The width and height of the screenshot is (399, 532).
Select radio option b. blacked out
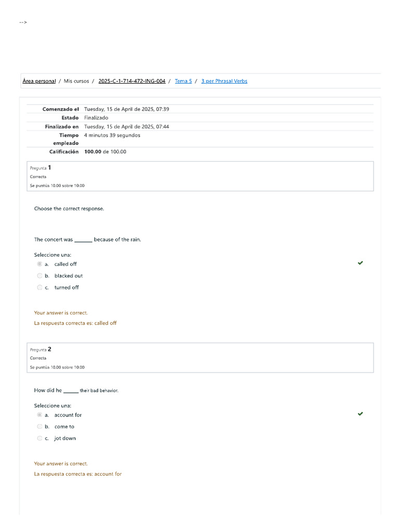pyautogui.click(x=39, y=276)
